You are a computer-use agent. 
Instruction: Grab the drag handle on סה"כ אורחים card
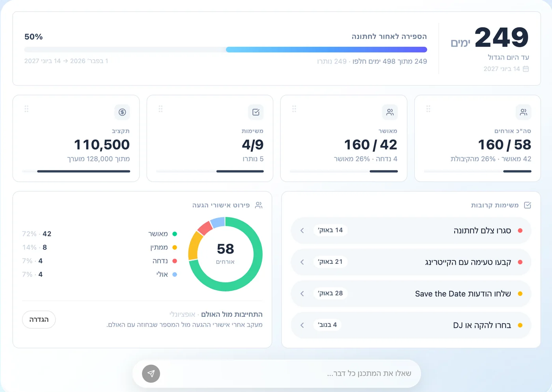[428, 108]
